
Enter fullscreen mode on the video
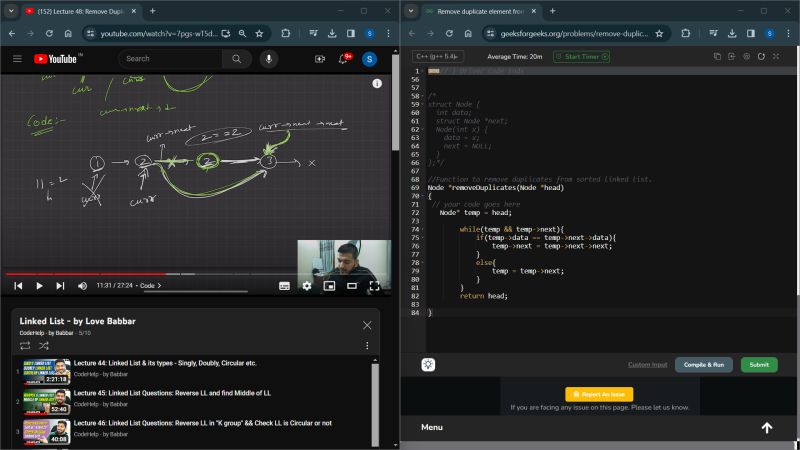click(x=374, y=286)
